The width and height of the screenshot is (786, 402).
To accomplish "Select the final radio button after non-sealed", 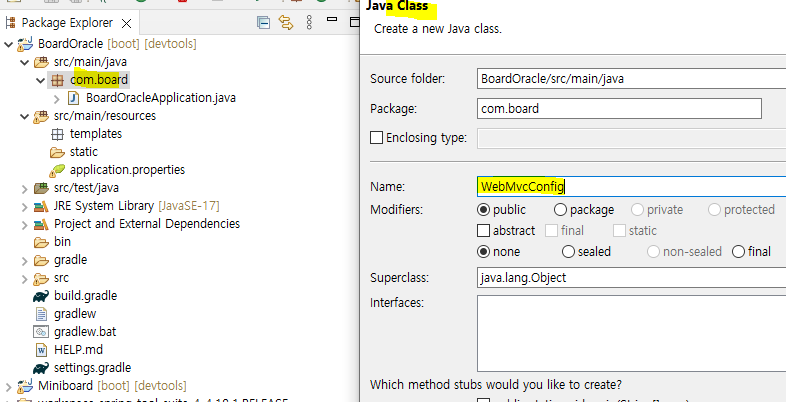I will tap(738, 252).
